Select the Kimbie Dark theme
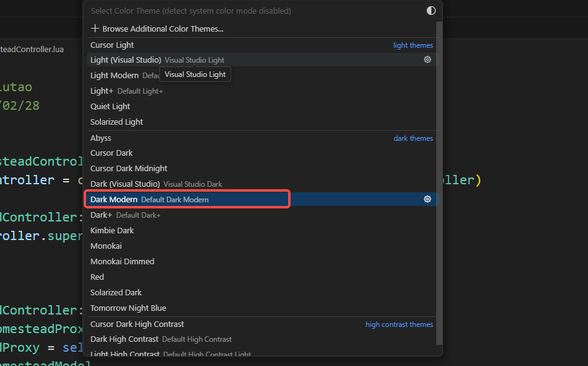This screenshot has height=366, width=588. pyautogui.click(x=261, y=231)
